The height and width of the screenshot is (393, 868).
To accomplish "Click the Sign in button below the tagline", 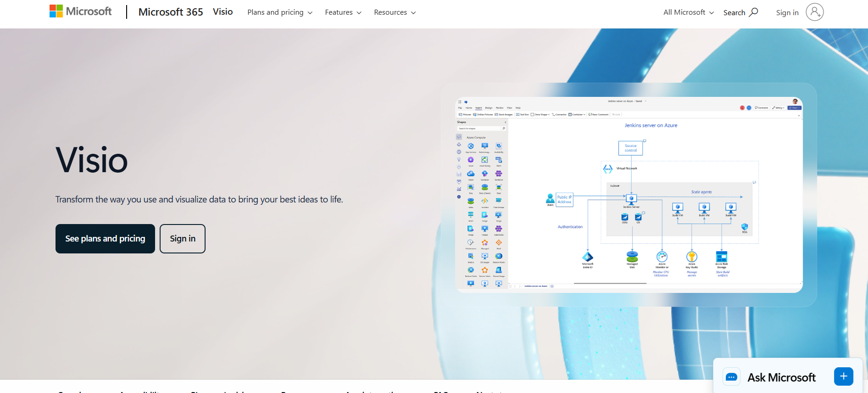I will pos(183,239).
